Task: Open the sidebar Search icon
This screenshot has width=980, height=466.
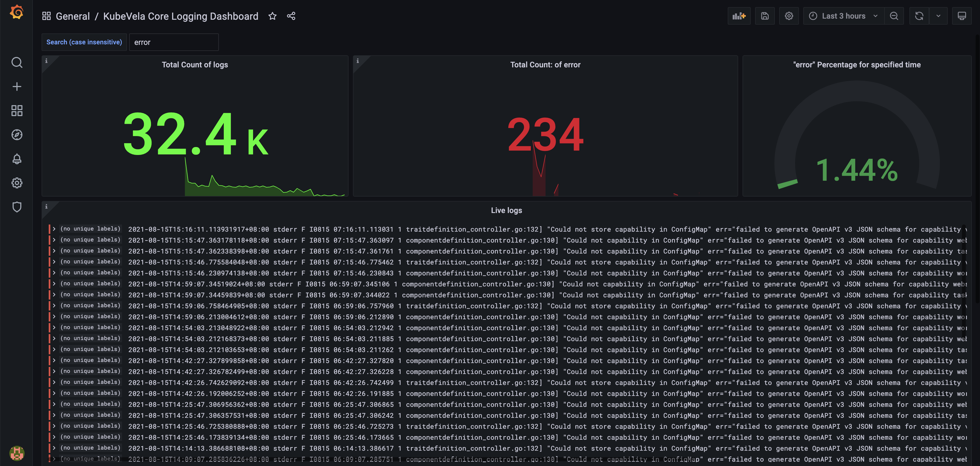Action: (17, 62)
